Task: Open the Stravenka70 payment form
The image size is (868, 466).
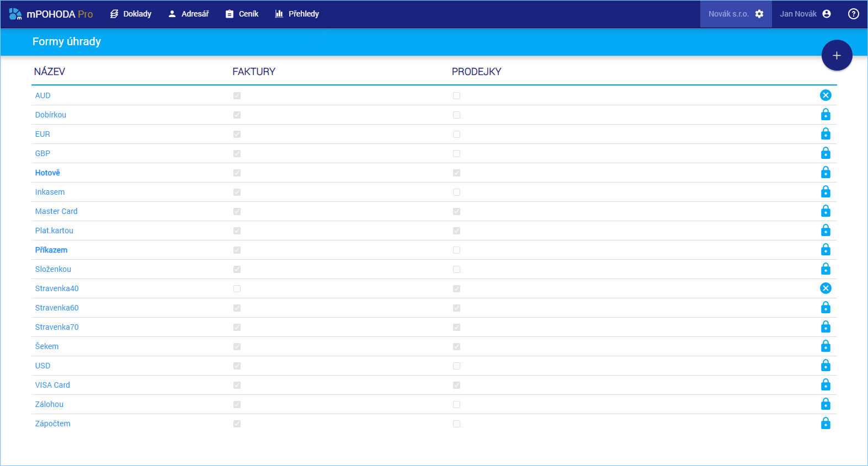Action: [57, 327]
